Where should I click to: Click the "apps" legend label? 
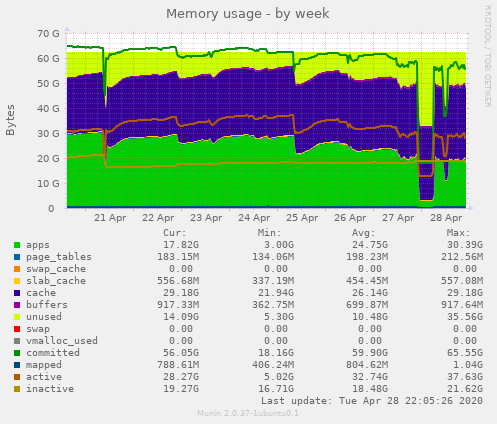38,245
